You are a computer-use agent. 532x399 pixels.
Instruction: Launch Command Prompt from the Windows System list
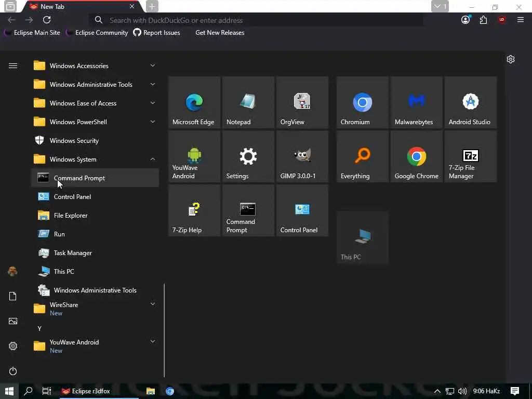point(95,178)
